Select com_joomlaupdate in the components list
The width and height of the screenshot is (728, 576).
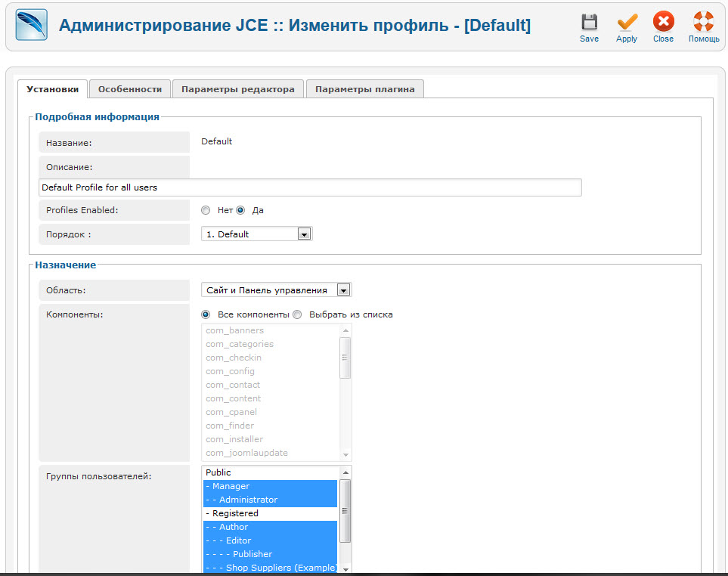pos(271,453)
